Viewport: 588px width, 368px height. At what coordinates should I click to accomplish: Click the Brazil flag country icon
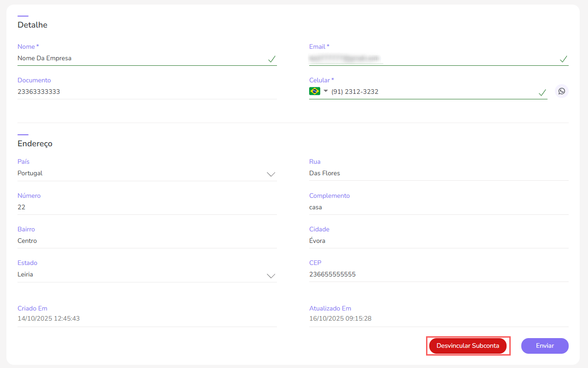coord(315,91)
